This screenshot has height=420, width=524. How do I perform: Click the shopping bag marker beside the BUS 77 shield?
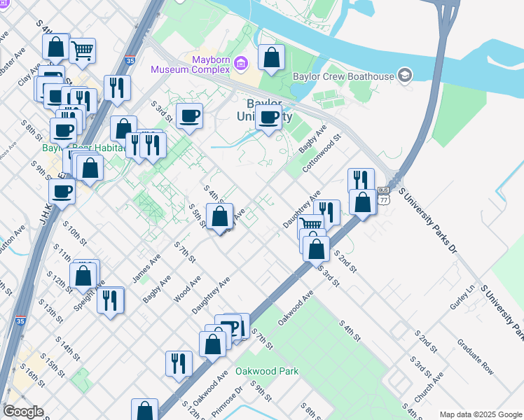coord(363,203)
